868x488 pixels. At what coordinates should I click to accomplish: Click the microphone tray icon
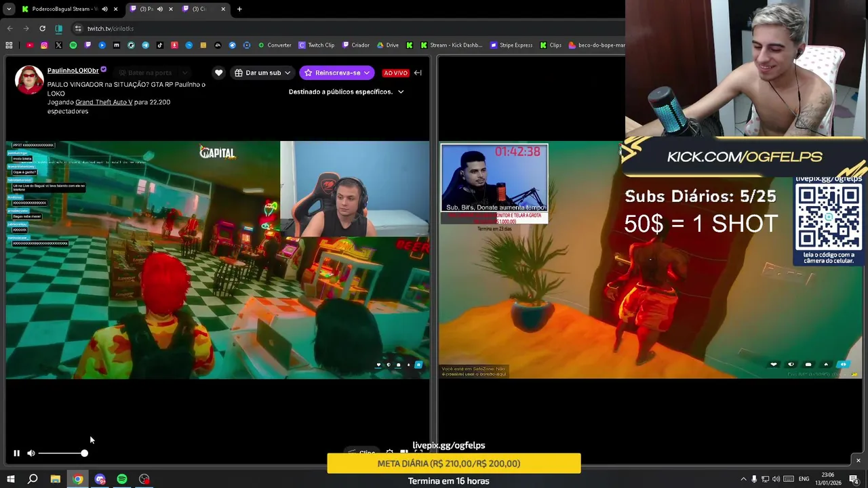coord(754,479)
